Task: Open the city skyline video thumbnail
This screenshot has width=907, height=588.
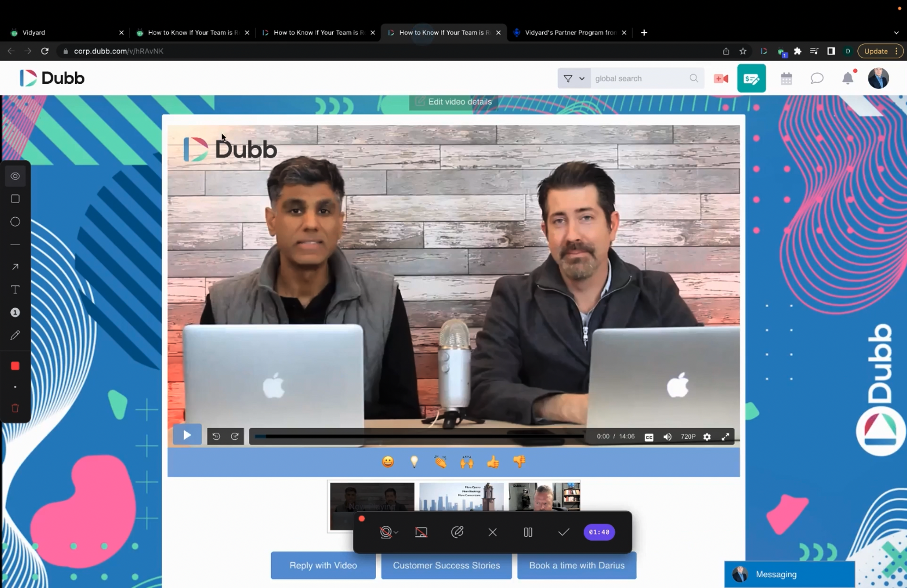Action: [461, 497]
